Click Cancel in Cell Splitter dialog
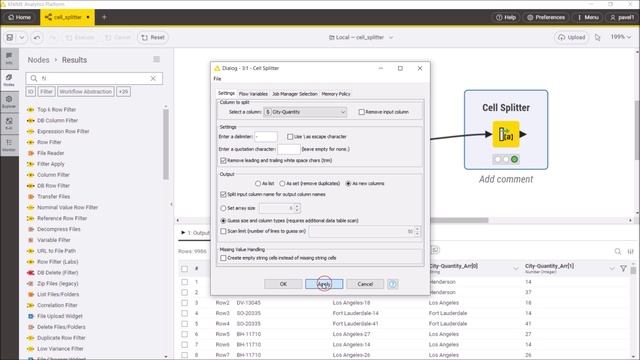 [x=365, y=284]
